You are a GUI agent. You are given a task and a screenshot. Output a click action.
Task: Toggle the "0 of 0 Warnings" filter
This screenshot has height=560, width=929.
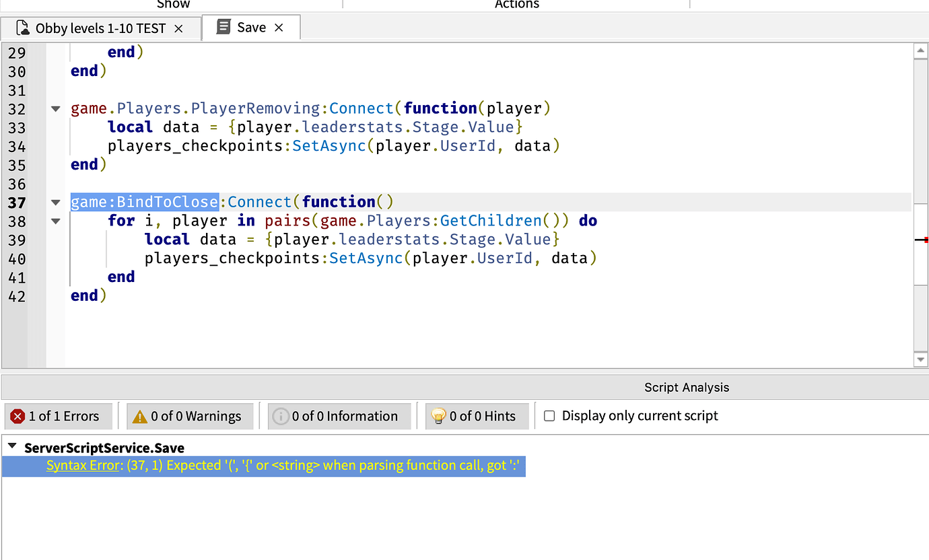point(189,416)
